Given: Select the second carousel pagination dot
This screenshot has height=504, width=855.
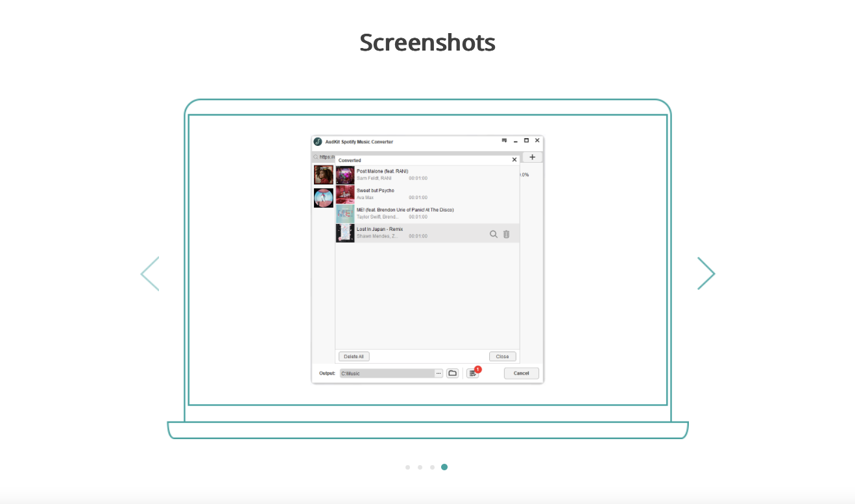Looking at the screenshot, I should point(420,467).
